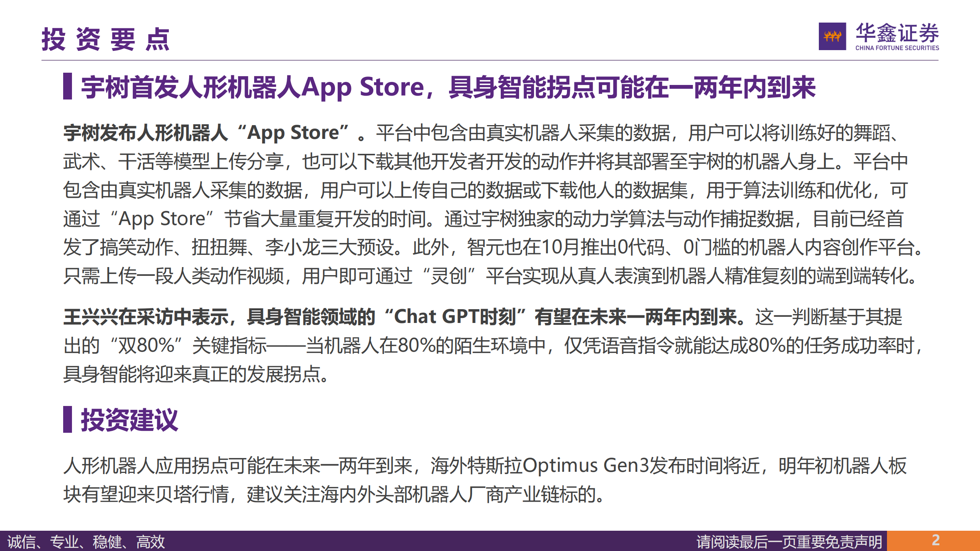
Task: Click the "Chat GPT时刻" phrase
Action: point(456,317)
